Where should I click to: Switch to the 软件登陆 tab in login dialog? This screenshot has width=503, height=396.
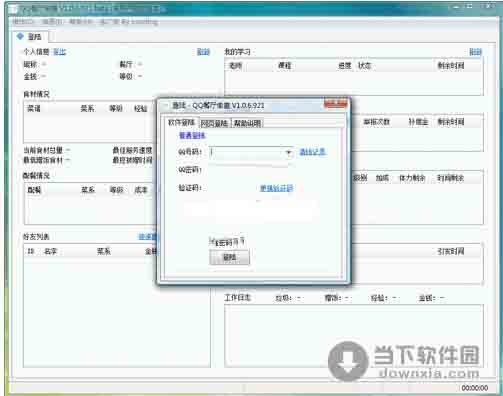[181, 123]
